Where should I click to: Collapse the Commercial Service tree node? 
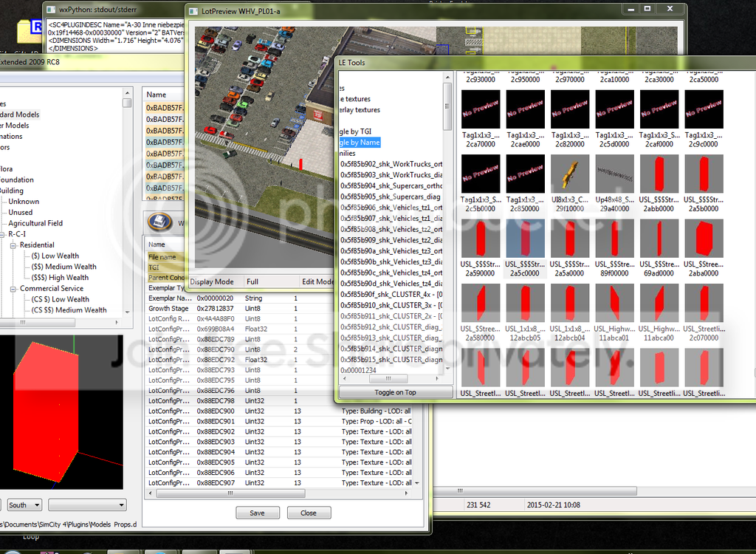13,289
